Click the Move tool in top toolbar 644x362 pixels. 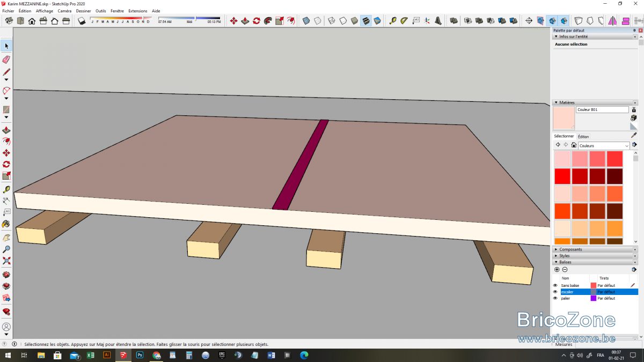point(233,21)
